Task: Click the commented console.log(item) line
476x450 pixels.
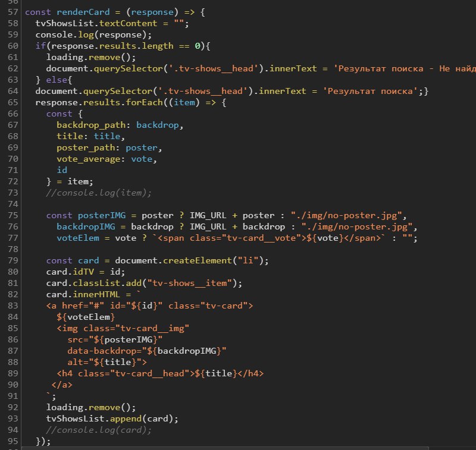Action: pyautogui.click(x=99, y=193)
